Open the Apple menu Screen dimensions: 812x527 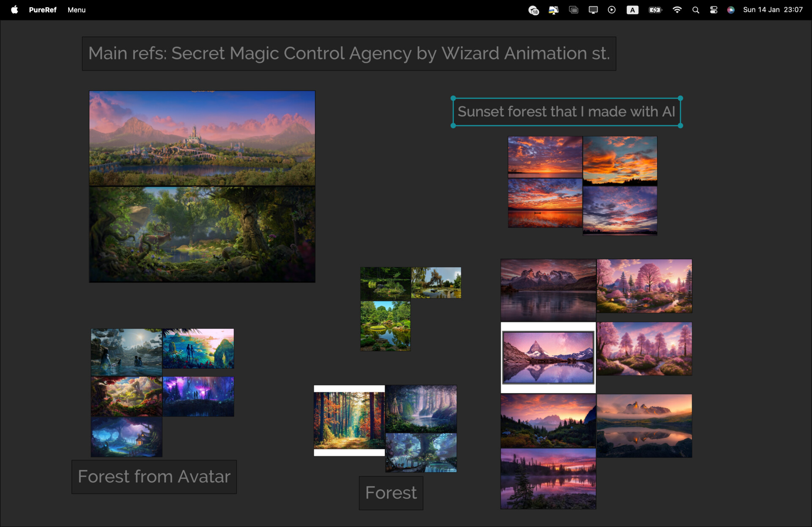(x=14, y=10)
